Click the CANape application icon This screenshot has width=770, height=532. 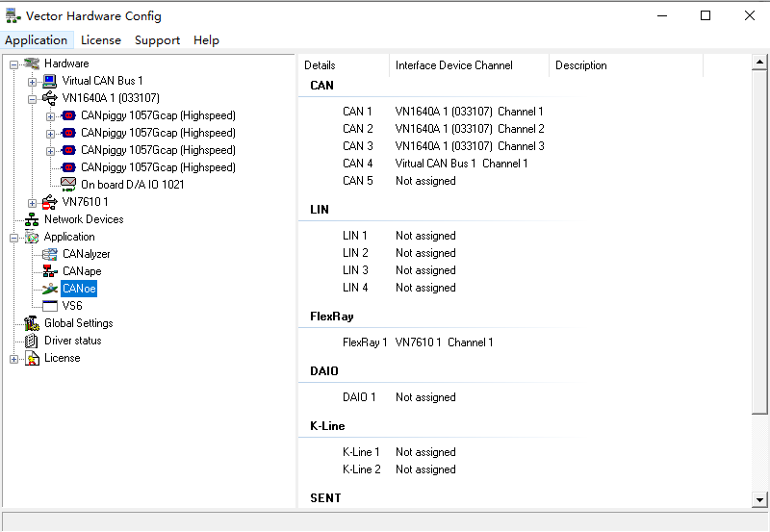point(50,271)
